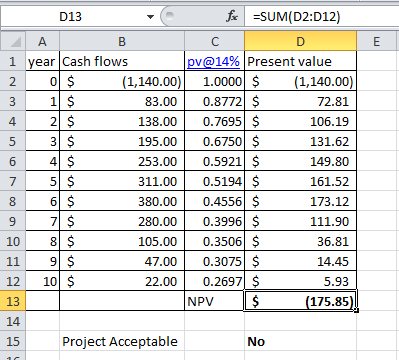Select discount factor cell 0.7695
399x360 pixels.
[x=214, y=121]
